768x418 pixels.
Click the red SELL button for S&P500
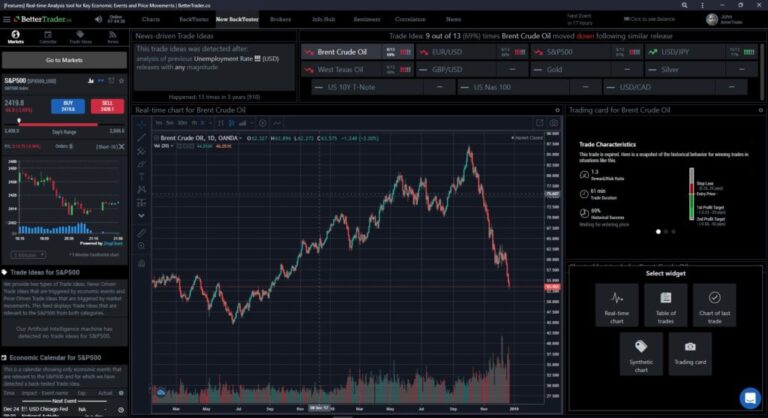coord(107,106)
